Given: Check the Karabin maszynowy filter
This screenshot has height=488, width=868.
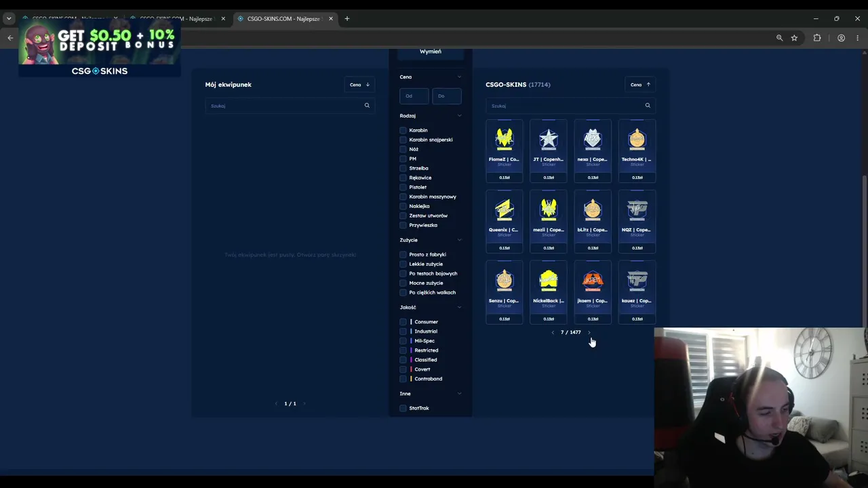Looking at the screenshot, I should coord(403,197).
